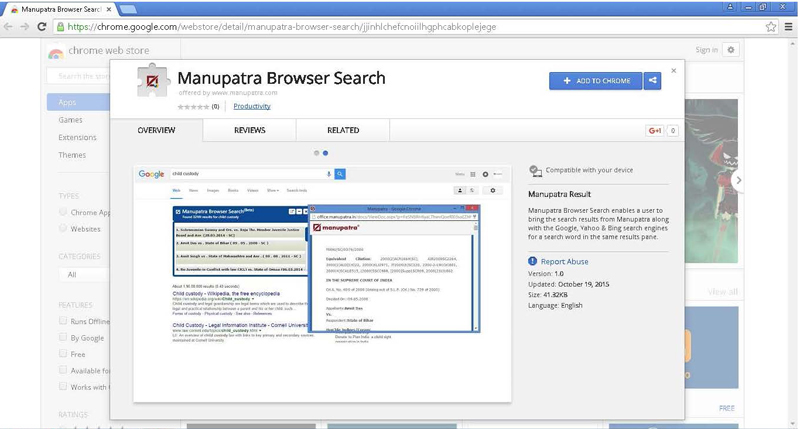This screenshot has width=800, height=429.
Task: Switch to the Overview tab
Action: tap(156, 130)
